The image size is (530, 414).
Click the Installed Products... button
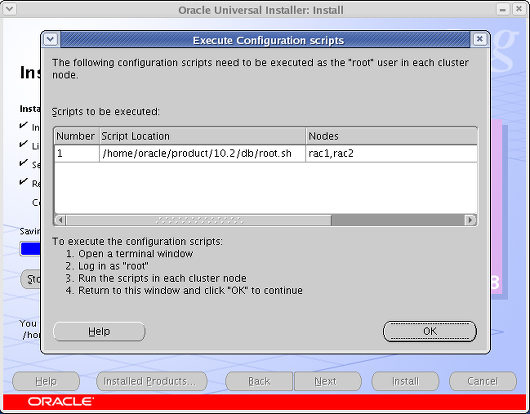tap(152, 381)
